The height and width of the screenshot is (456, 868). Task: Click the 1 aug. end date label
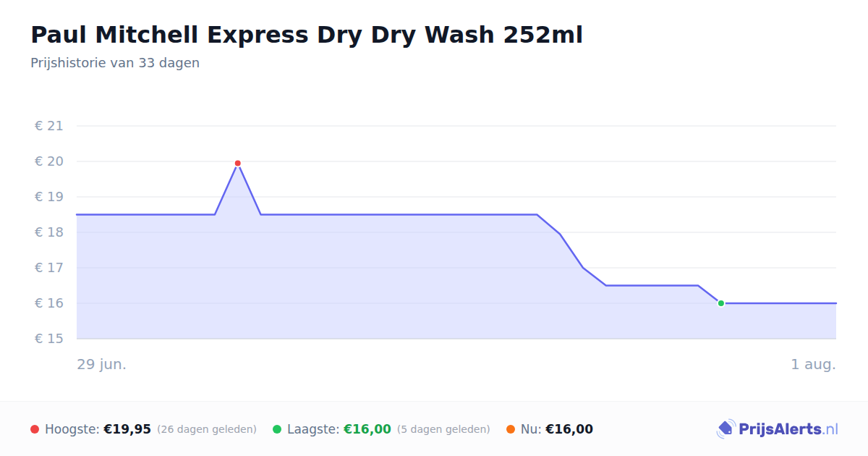click(813, 364)
